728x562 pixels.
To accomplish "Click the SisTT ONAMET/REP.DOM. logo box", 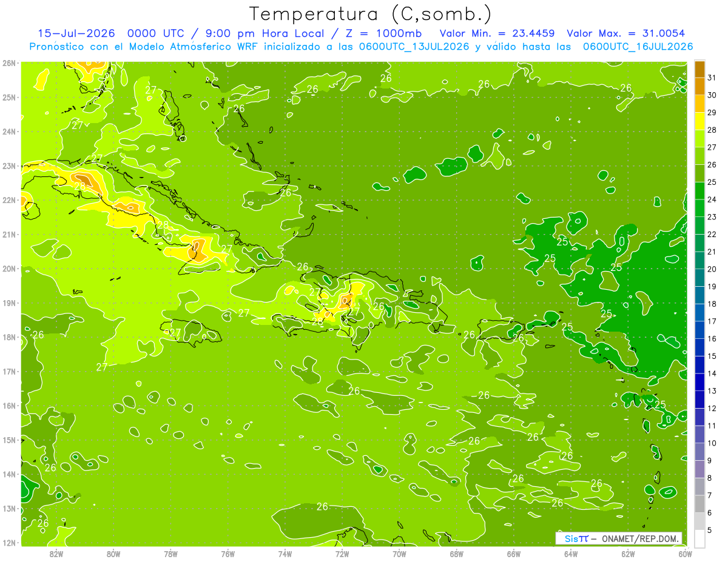I will click(x=619, y=538).
